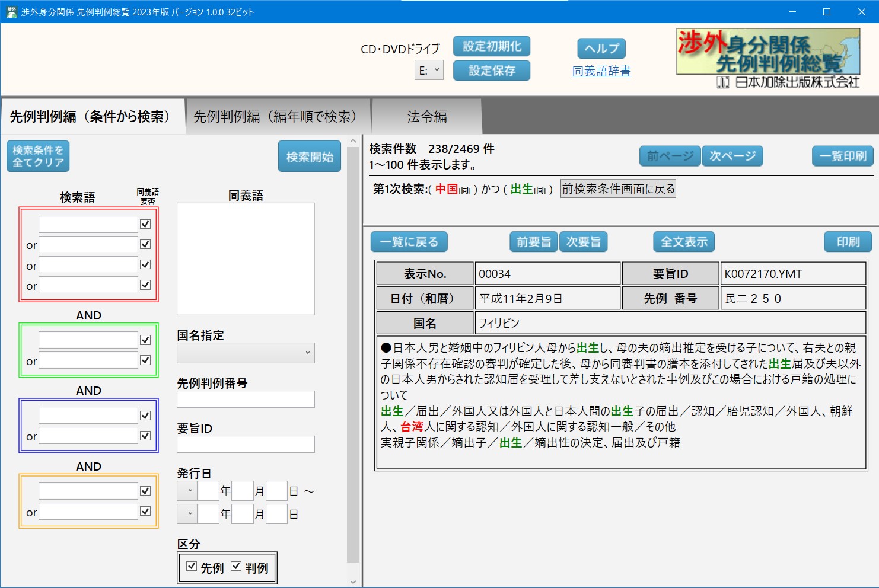Go to 次ページ of results
Screen dimensions: 879x588
(x=732, y=156)
